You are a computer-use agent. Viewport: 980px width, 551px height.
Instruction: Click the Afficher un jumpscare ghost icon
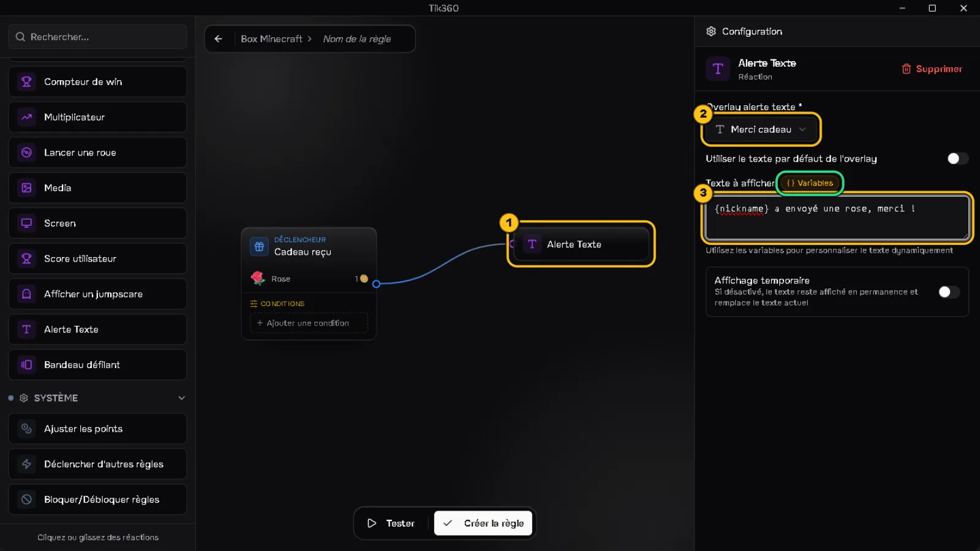pyautogui.click(x=26, y=294)
